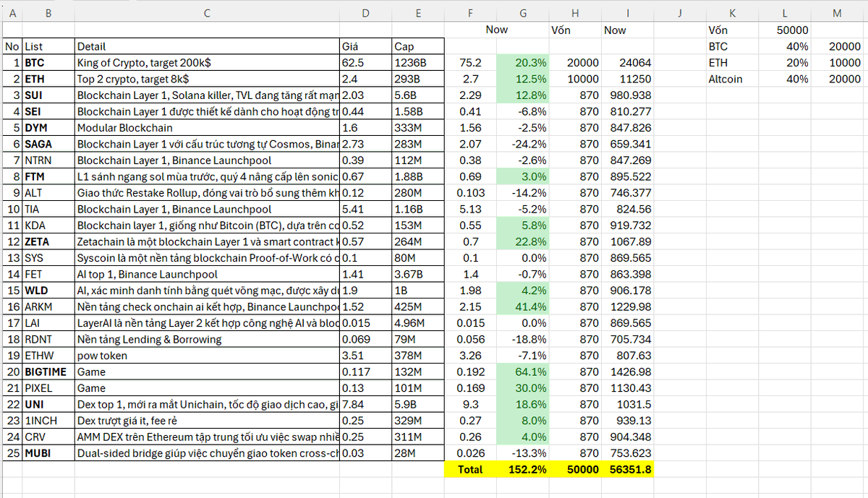Click the 10000 cell in column M
This screenshot has width=868, height=498.
(x=838, y=62)
